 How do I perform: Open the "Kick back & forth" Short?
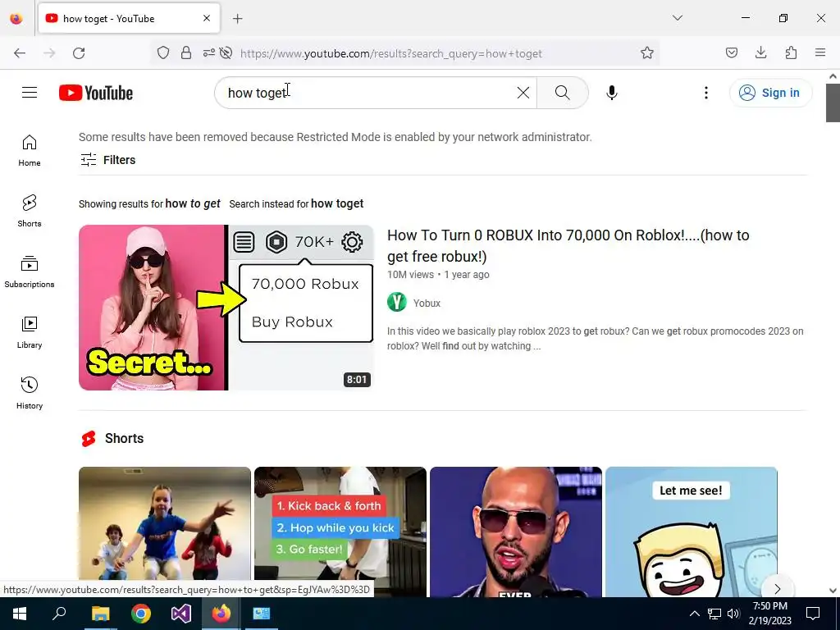340,532
